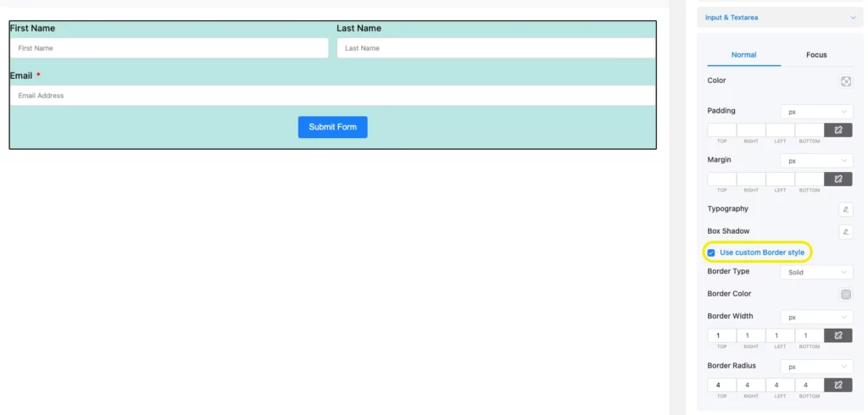Click the Border Radius left input
Image resolution: width=868 pixels, height=415 pixels.
tap(780, 385)
